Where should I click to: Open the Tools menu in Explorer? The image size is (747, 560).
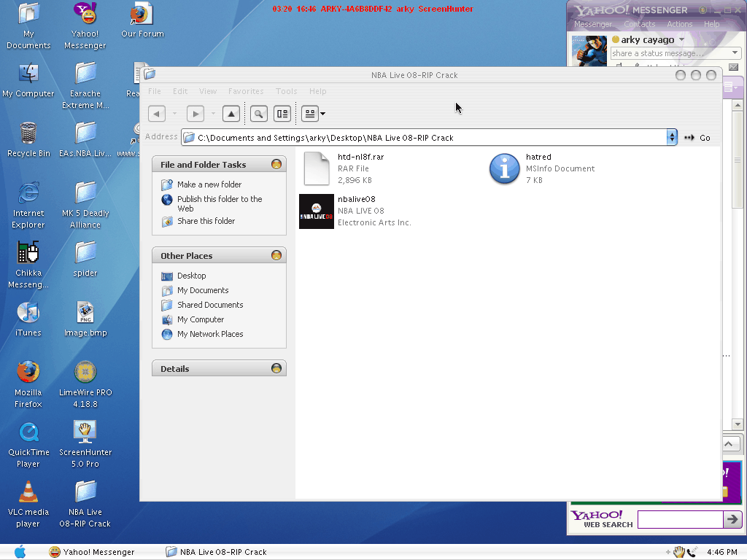tap(286, 91)
